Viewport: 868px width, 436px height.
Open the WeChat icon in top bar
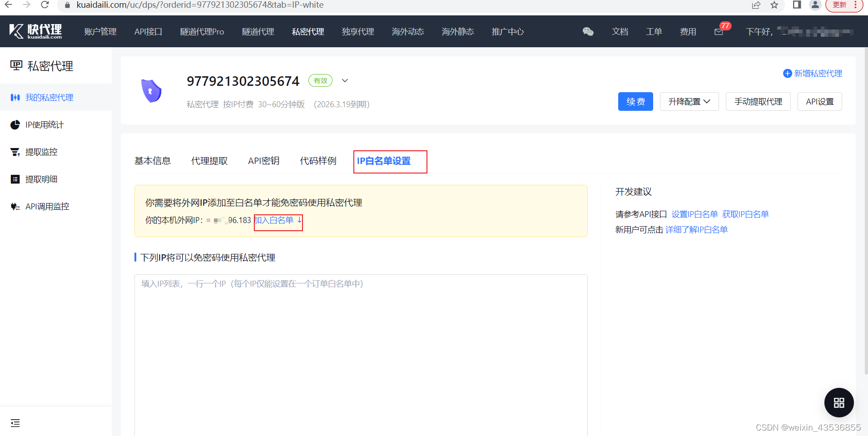(588, 31)
